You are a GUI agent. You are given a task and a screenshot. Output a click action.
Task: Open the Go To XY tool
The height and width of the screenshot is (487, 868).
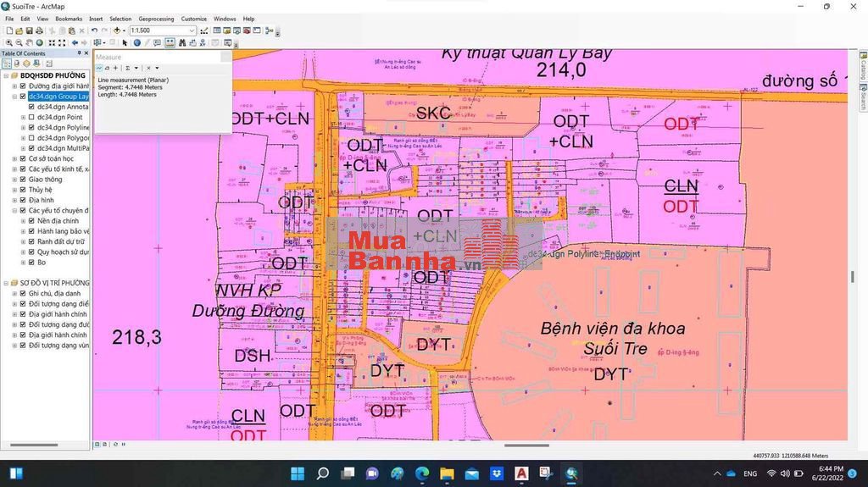tap(203, 42)
